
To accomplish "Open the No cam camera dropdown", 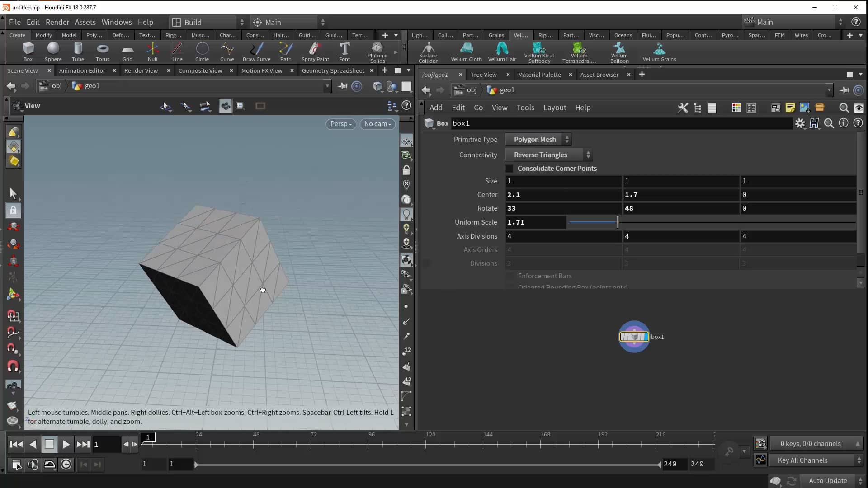I will coord(377,124).
